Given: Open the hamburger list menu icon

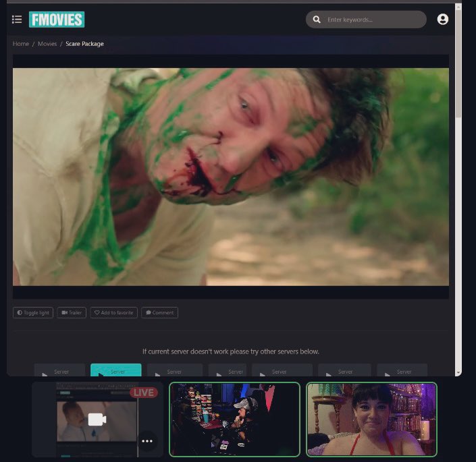Looking at the screenshot, I should (17, 20).
